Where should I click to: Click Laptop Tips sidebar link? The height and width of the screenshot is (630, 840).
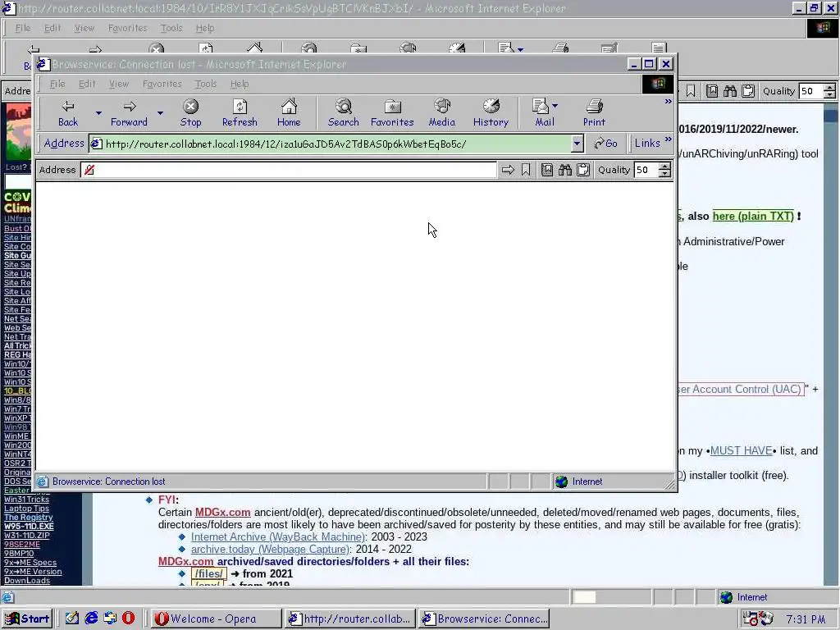point(26,508)
